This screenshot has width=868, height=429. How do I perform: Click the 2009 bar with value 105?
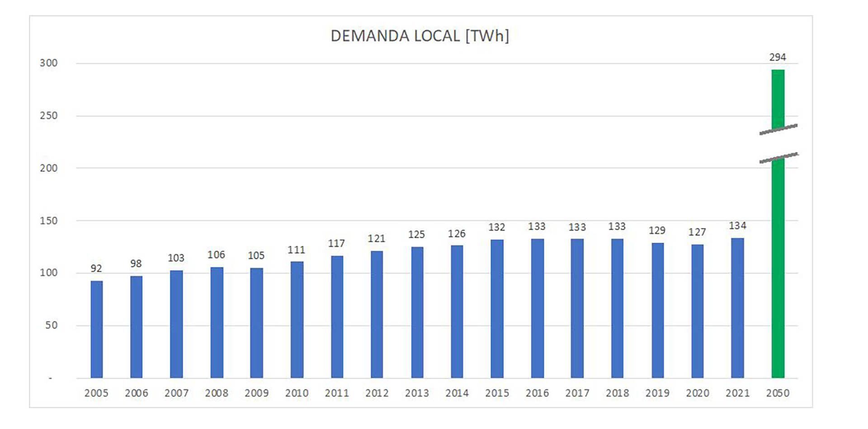tap(256, 323)
